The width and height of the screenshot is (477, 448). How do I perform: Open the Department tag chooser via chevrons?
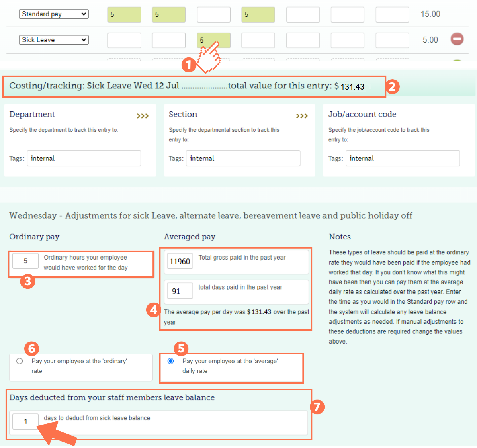click(x=143, y=115)
